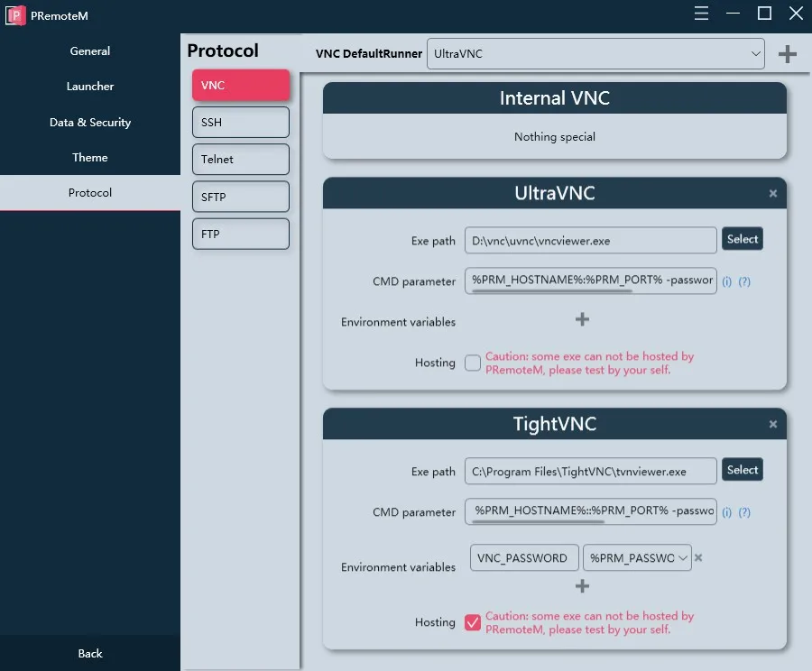Go to Theme settings page

[x=90, y=158]
